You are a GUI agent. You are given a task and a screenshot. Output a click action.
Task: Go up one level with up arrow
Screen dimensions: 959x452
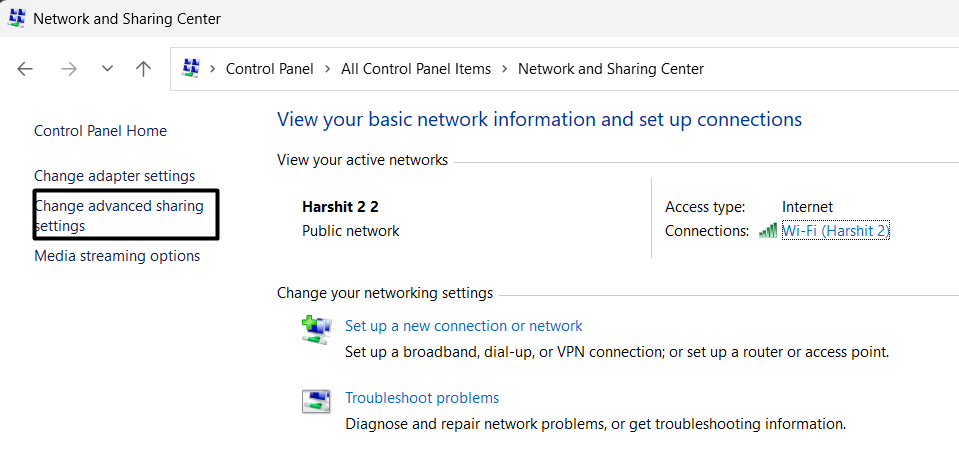tap(143, 69)
